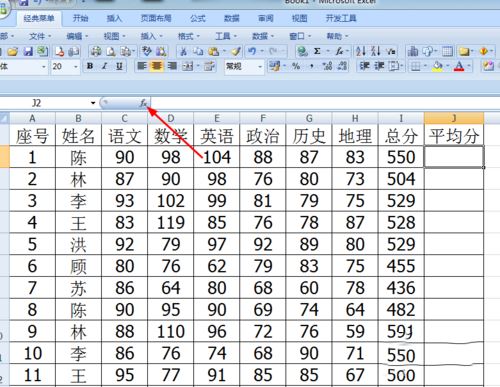Click the Merge and Center icon
This screenshot has height=387, width=500.
pos(188,66)
